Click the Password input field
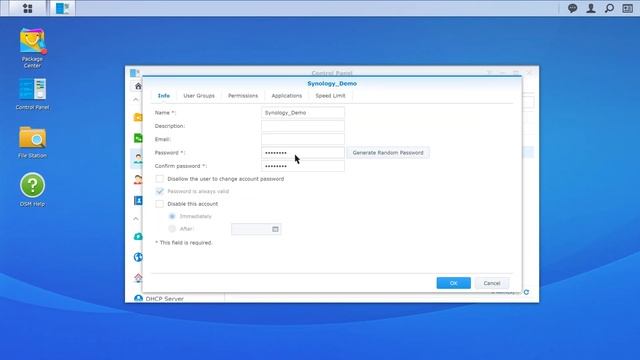Image resolution: width=640 pixels, height=360 pixels. [x=302, y=153]
